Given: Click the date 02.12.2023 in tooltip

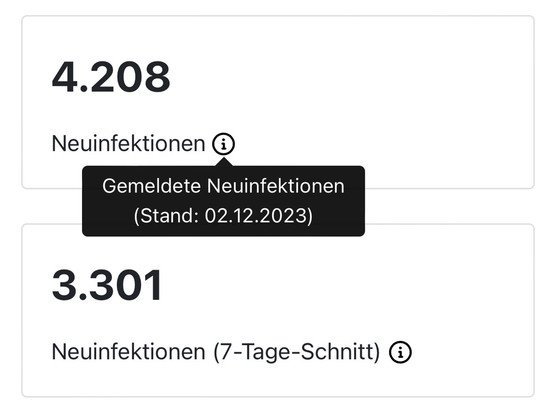Looking at the screenshot, I should (x=256, y=216).
